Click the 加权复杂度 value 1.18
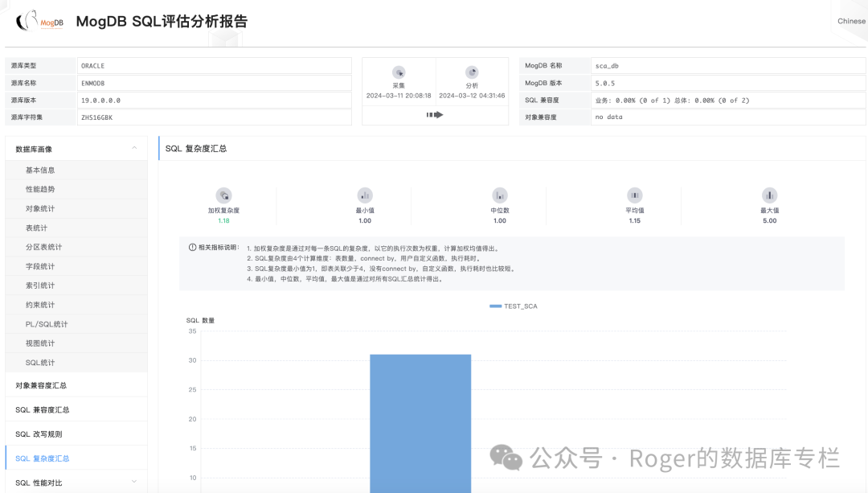Screen dimensions: 868x493 [x=223, y=220]
